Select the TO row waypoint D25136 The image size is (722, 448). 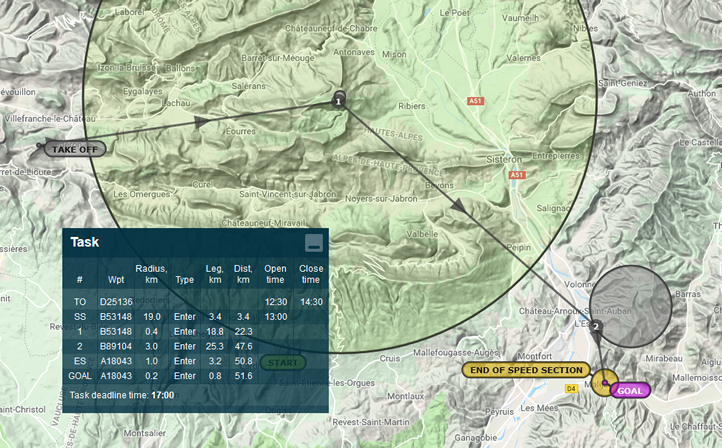(118, 301)
